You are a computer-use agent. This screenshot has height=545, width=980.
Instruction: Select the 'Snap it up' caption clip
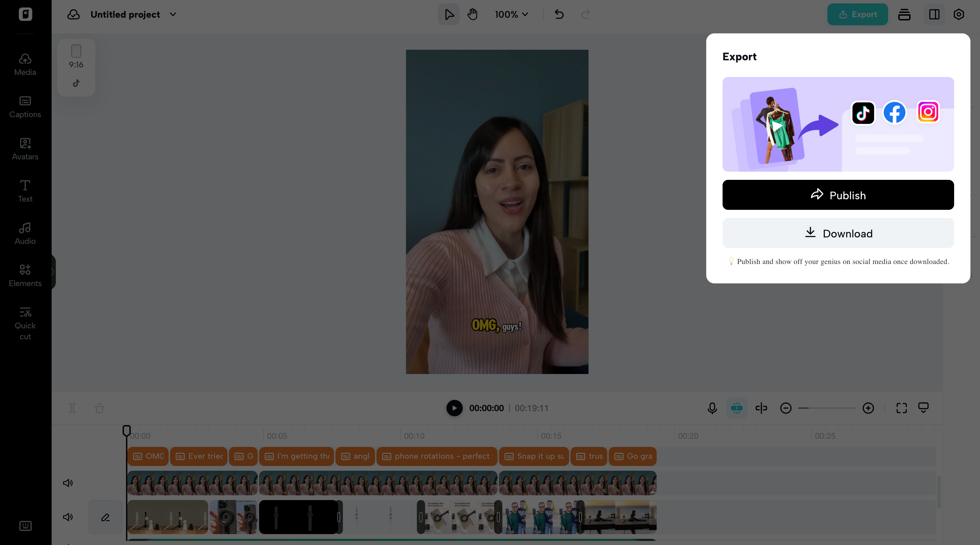point(534,456)
